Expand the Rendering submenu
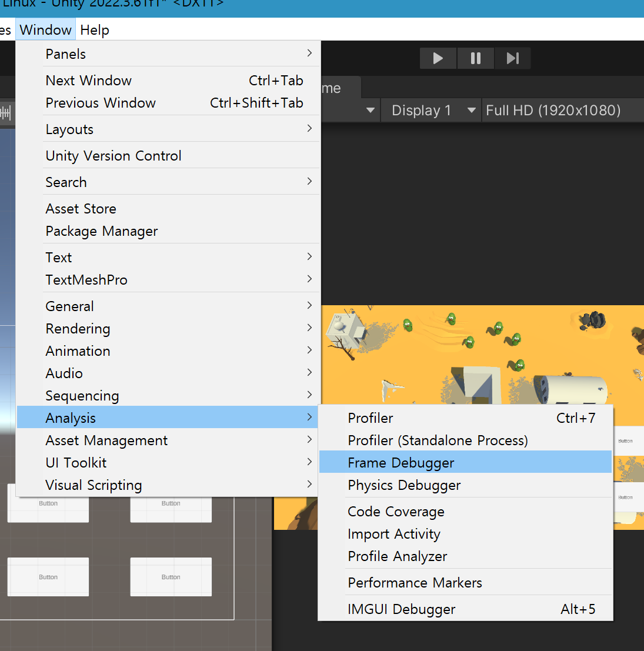 click(x=168, y=329)
